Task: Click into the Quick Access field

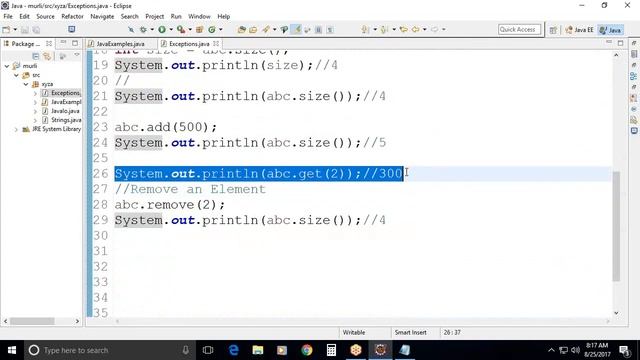Action: [x=519, y=29]
